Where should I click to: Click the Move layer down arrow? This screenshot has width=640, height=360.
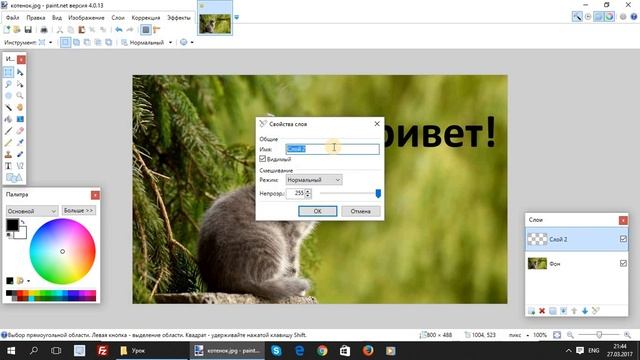pos(584,311)
